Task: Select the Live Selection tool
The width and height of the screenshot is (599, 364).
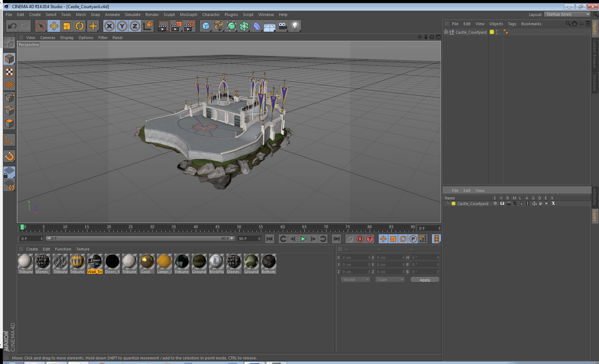Action: pos(41,26)
